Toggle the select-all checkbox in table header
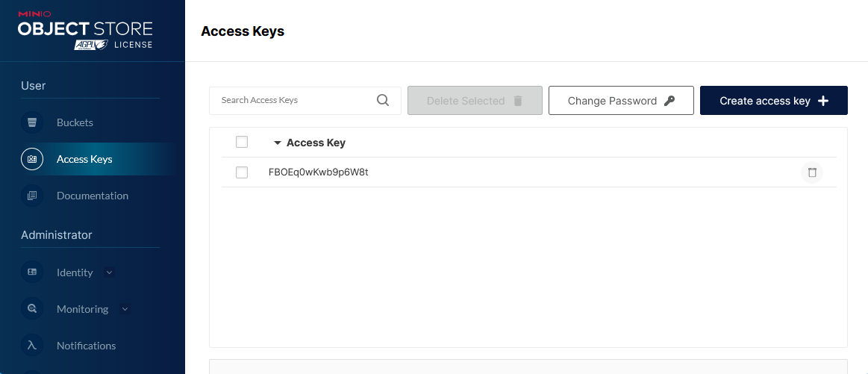The width and height of the screenshot is (868, 374). coord(242,142)
